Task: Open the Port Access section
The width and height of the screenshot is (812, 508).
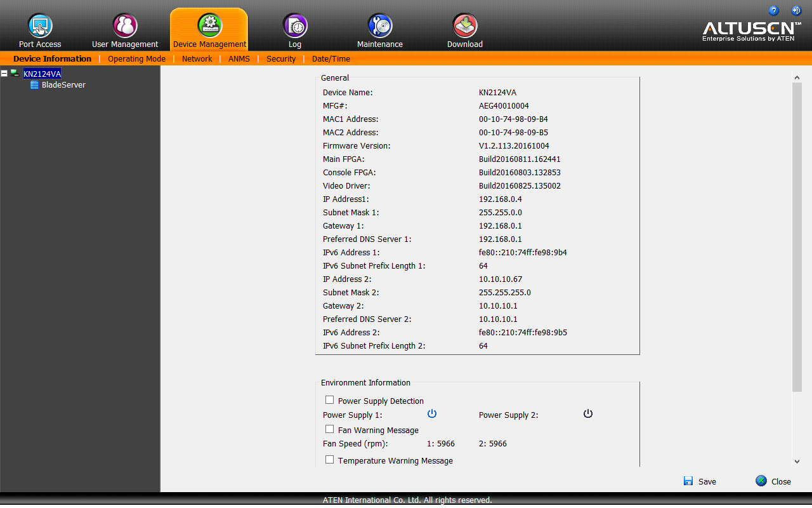Action: click(x=40, y=26)
